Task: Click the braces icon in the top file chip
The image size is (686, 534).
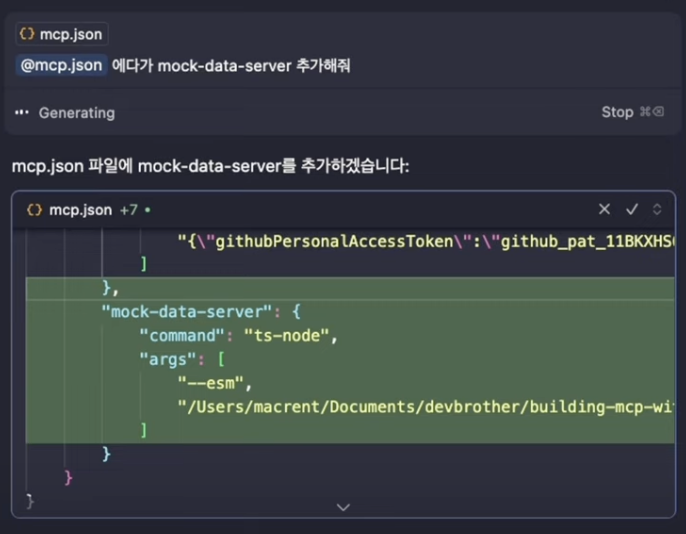Action: click(x=27, y=34)
